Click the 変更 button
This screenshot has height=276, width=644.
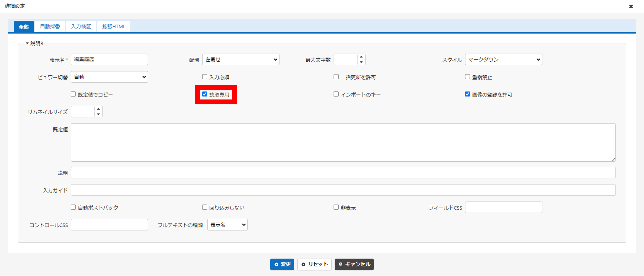[x=282, y=265]
